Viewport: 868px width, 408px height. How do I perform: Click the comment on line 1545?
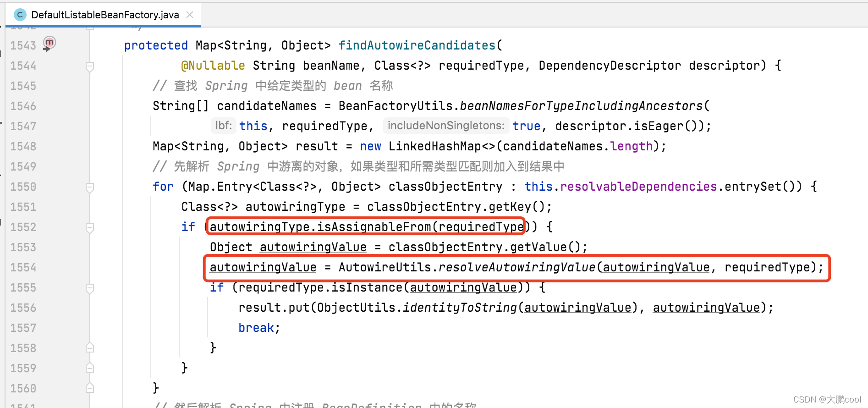(x=273, y=86)
